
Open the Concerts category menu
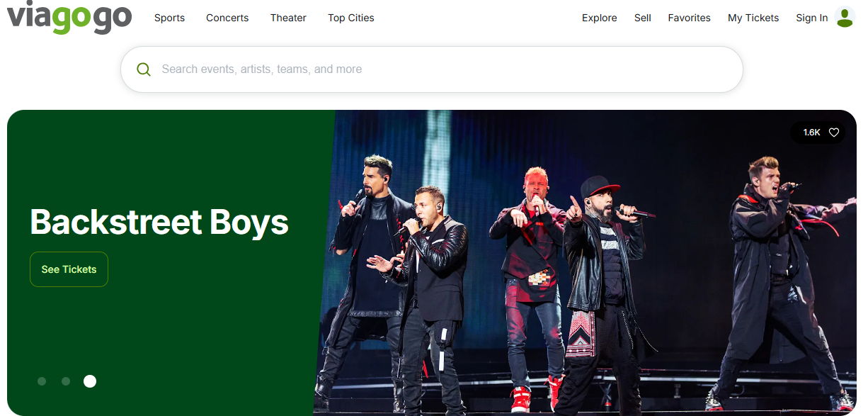227,18
